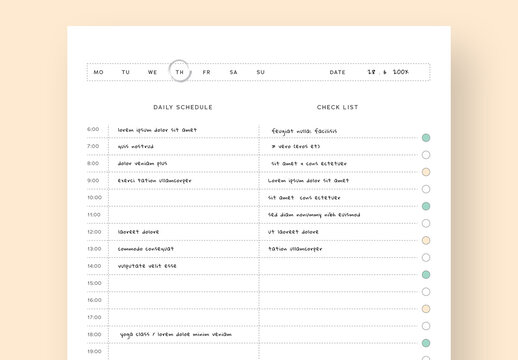Viewport: 518px width, 360px height.
Task: Select the MO day label
Action: click(x=98, y=72)
